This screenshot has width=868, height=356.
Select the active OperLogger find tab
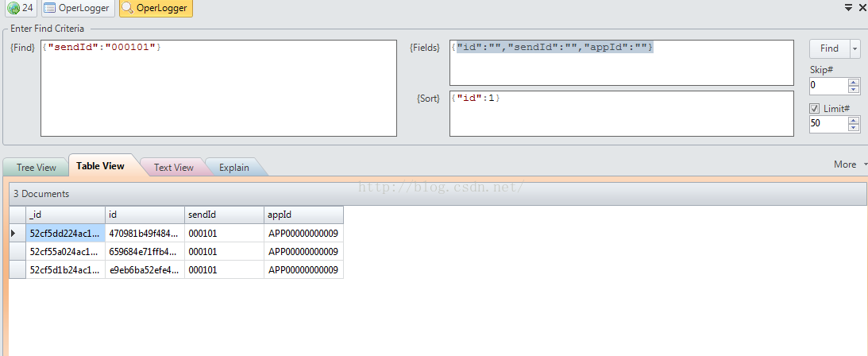pos(156,8)
